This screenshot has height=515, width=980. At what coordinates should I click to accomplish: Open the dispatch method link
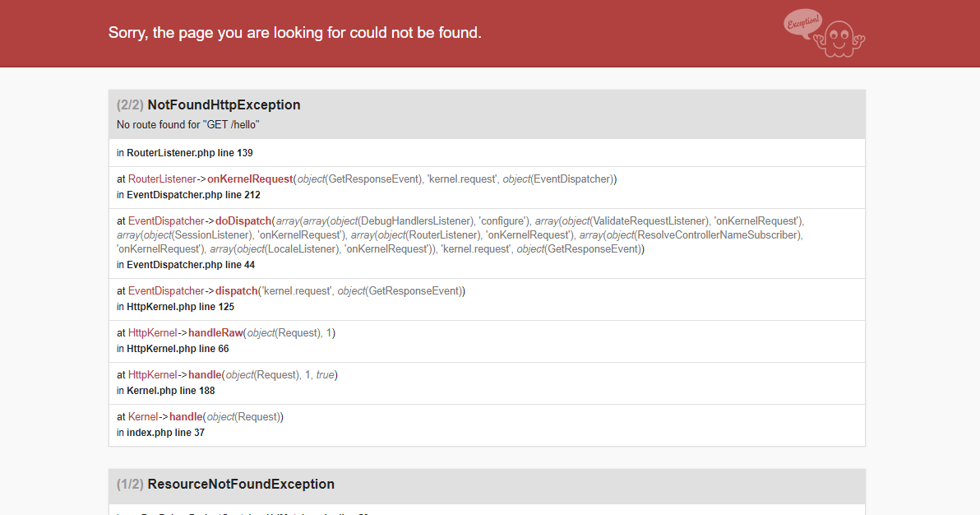tap(236, 290)
